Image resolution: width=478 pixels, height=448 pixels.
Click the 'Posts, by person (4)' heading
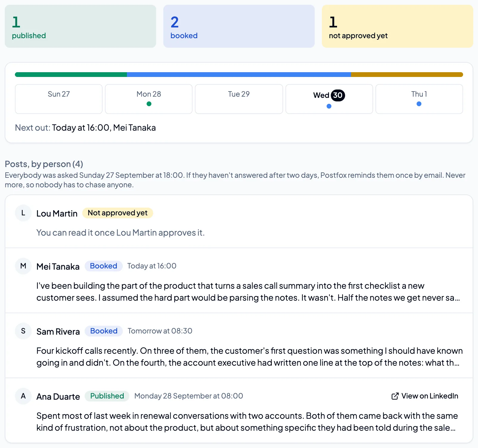point(44,164)
